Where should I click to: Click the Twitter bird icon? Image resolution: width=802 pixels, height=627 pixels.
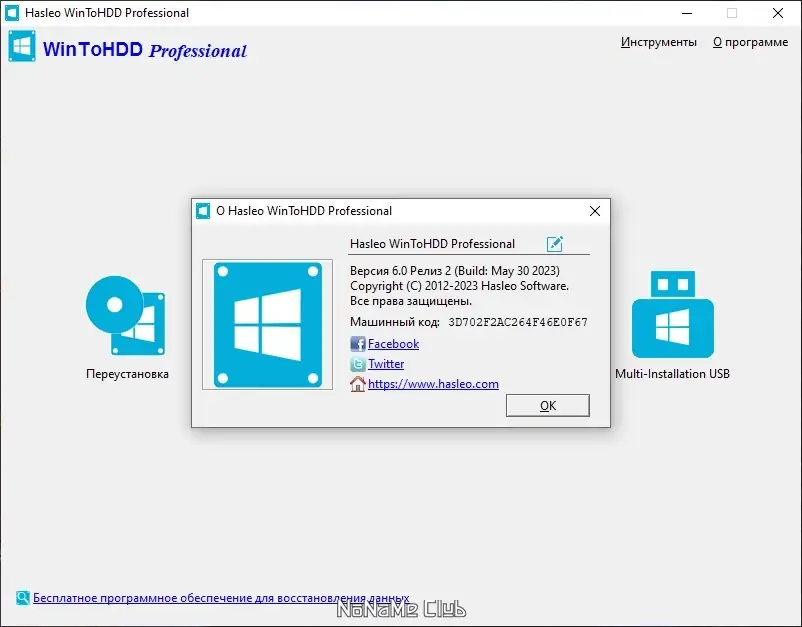[x=358, y=364]
